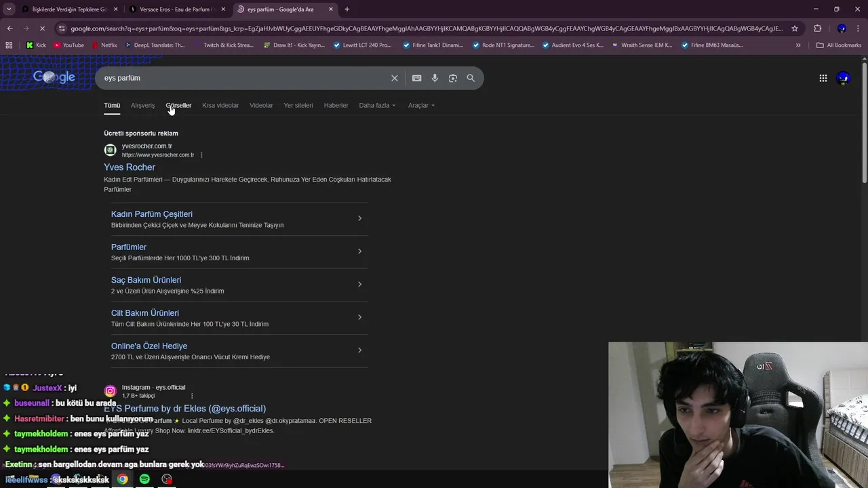Switch to the Kısa videolar tab

point(220,105)
